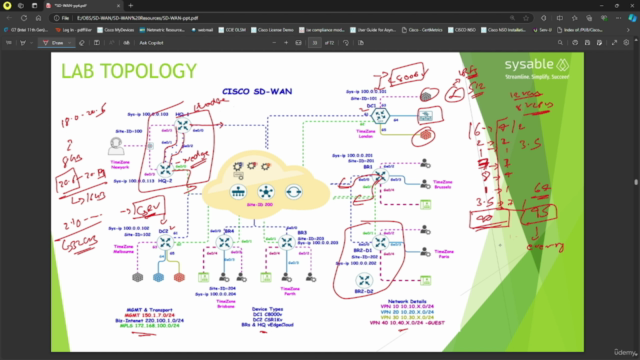
Task: View site information for the File page
Action: 62,18
